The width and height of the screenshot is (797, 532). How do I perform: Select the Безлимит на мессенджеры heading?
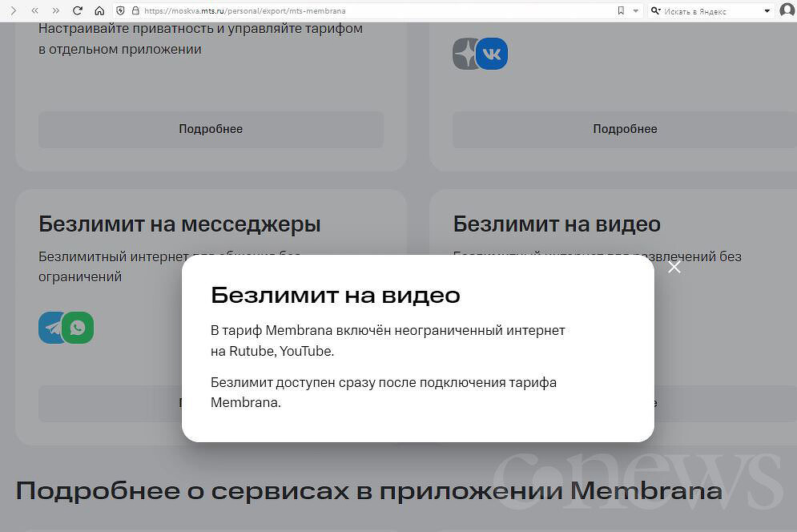tap(179, 224)
